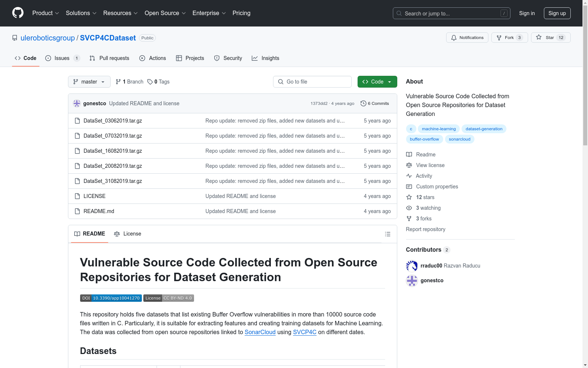Click the License CC BY-ND 4.0 badge
The width and height of the screenshot is (588, 368).
tap(169, 298)
